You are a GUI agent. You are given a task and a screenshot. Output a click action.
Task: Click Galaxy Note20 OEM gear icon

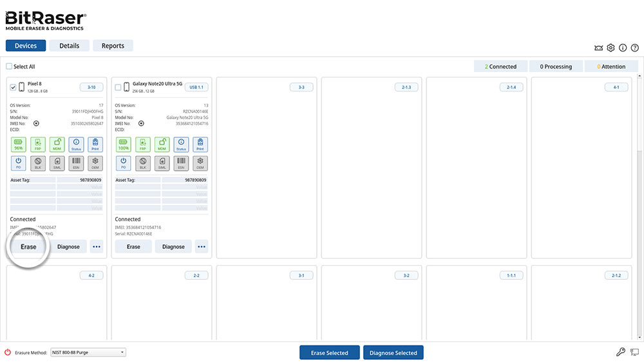point(200,163)
